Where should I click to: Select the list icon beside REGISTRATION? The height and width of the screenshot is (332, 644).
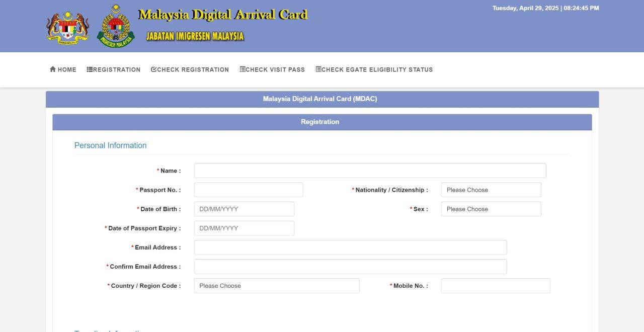[x=89, y=69]
